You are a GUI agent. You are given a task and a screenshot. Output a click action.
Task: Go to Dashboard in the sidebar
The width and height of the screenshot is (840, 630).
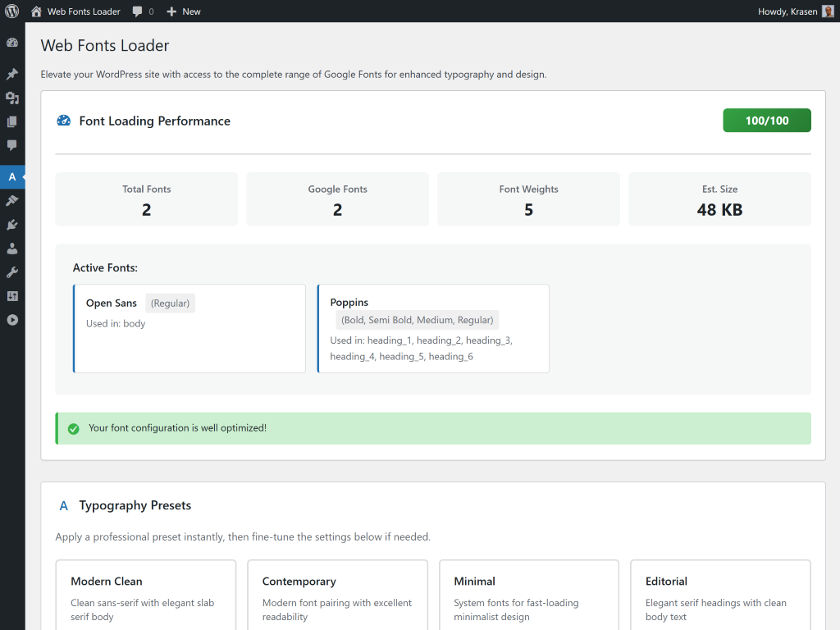12,43
